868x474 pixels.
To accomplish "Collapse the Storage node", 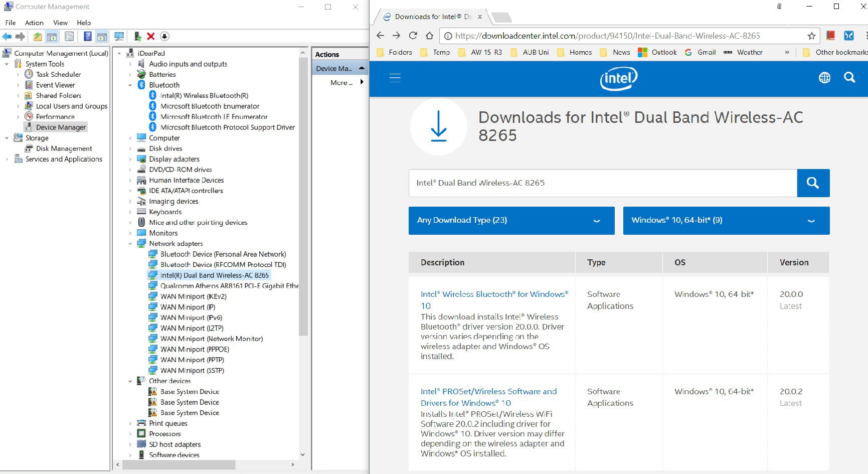I will click(7, 138).
